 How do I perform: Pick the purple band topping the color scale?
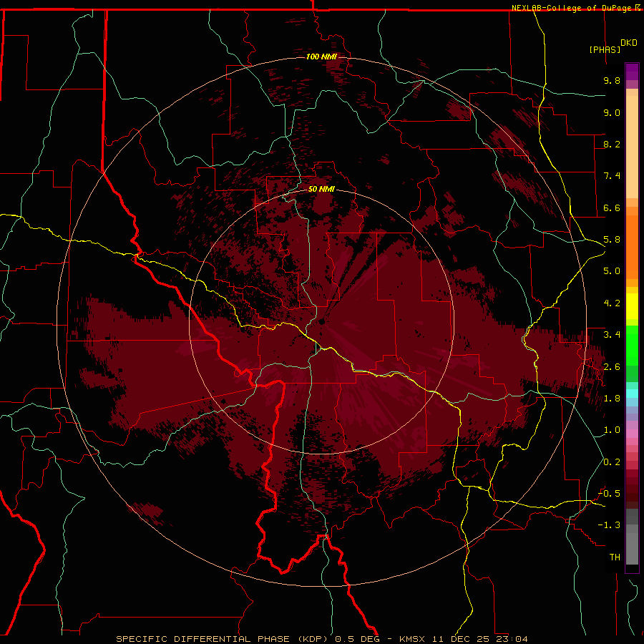coord(632,72)
